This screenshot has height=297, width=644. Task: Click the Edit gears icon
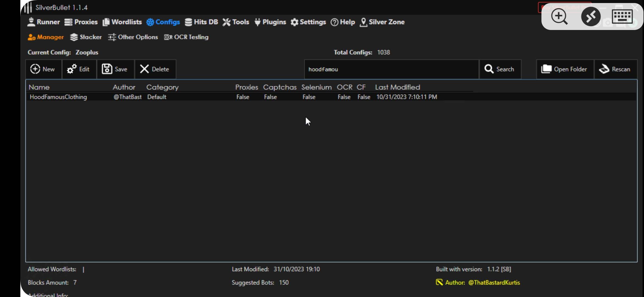[x=72, y=69]
